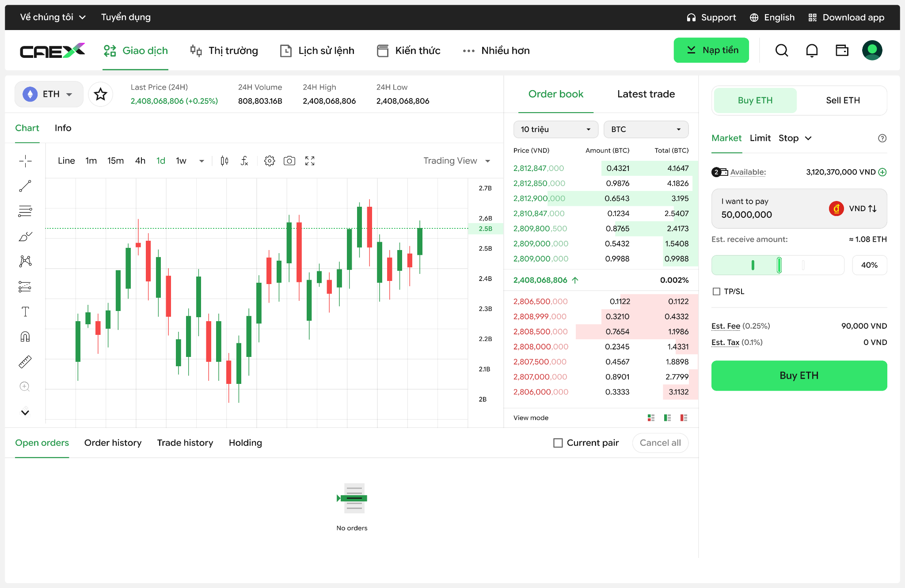The width and height of the screenshot is (905, 588).
Task: Select the price projection tool
Action: [x=25, y=287]
